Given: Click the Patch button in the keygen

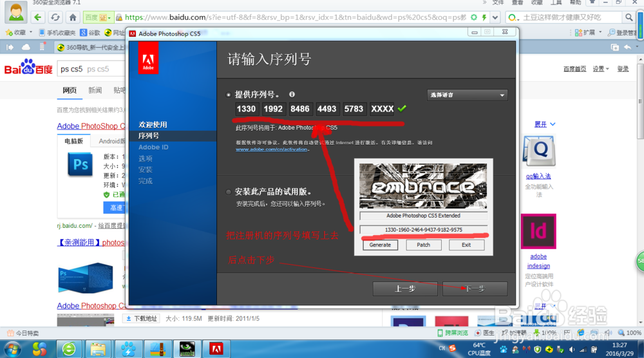Looking at the screenshot, I should pyautogui.click(x=424, y=245).
